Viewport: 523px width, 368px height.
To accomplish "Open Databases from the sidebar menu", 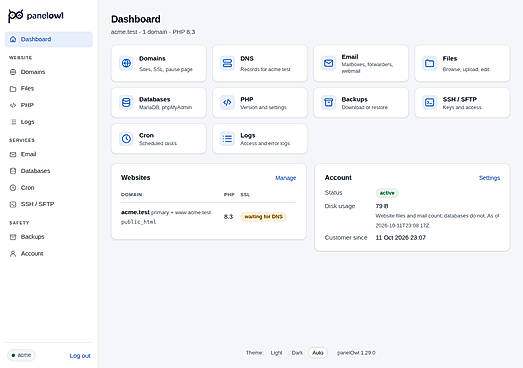I will [x=49, y=171].
